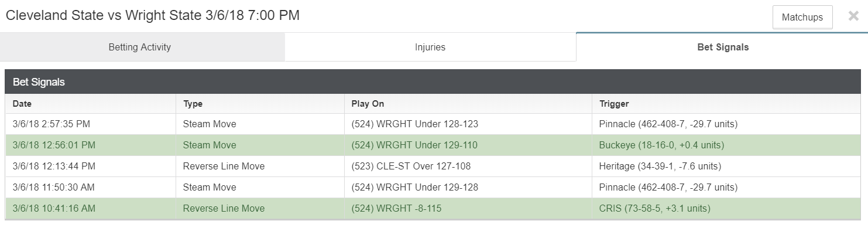Select the 12:56:01 PM Steam Move row
Viewport: 868px width, 231px height.
coord(433,145)
